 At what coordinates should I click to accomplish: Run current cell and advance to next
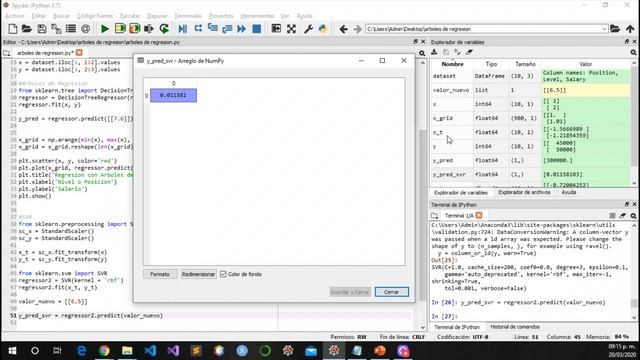(134, 29)
